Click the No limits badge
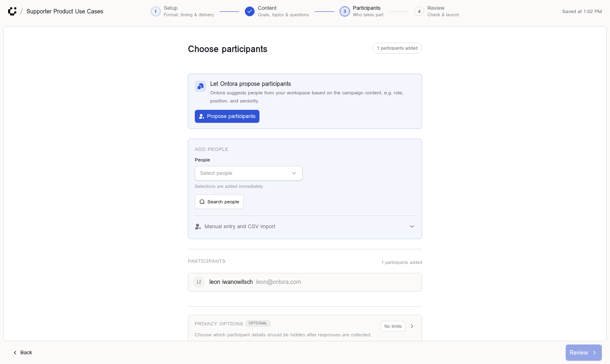 click(393, 326)
